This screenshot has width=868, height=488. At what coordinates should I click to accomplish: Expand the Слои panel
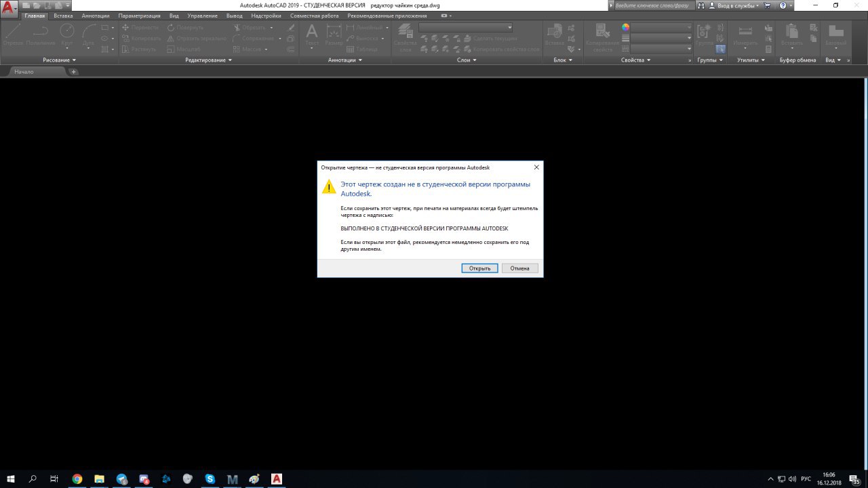click(467, 60)
